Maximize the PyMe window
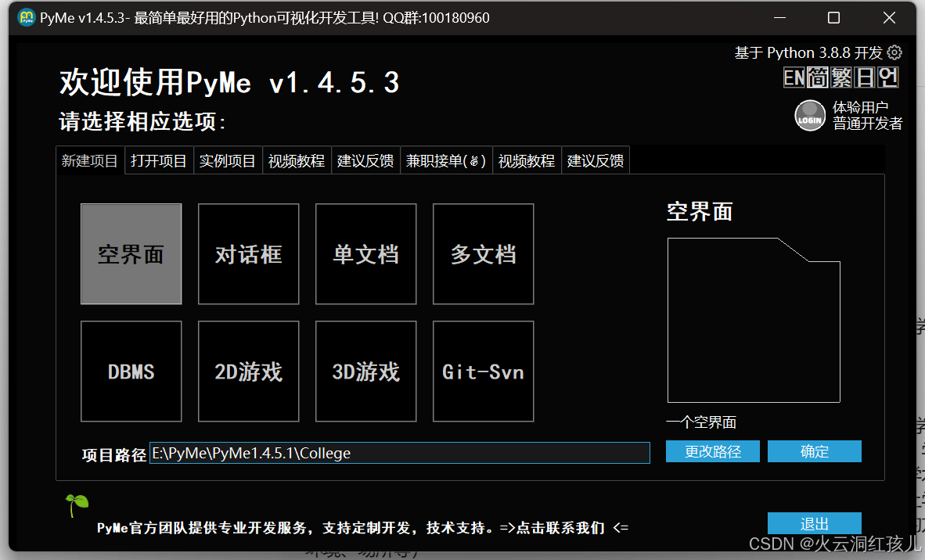 (833, 18)
